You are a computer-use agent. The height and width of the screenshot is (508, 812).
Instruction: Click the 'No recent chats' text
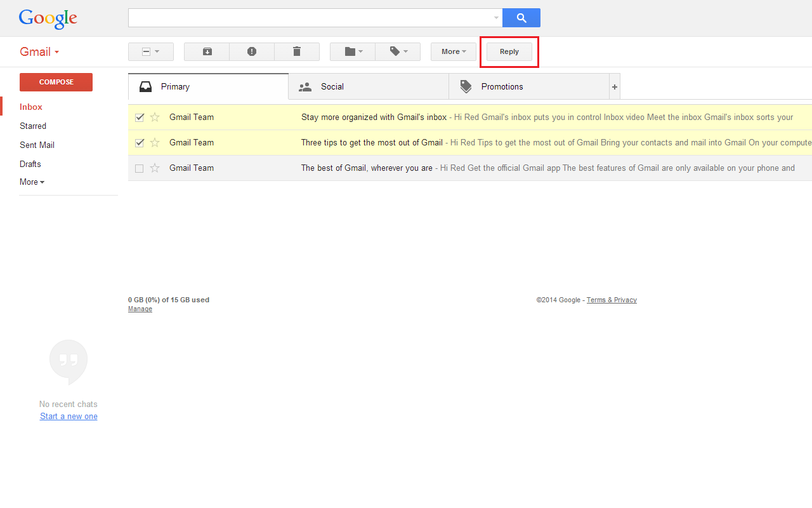click(x=69, y=404)
